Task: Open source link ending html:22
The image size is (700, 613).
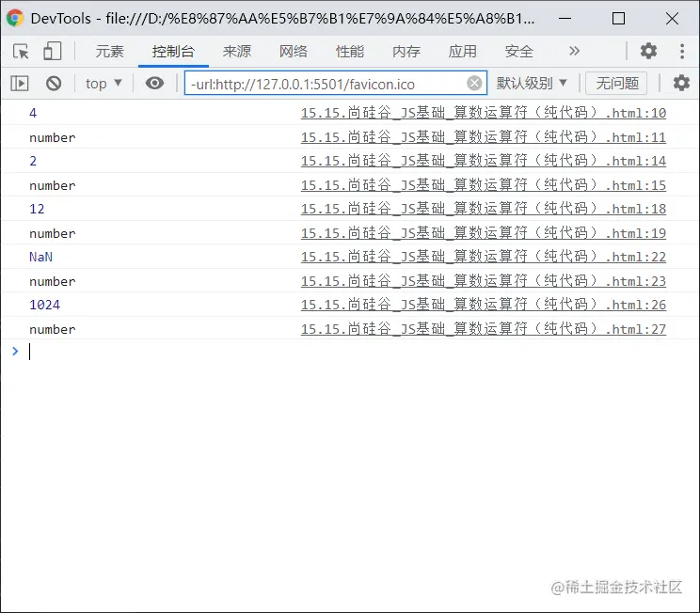Action: coord(483,257)
